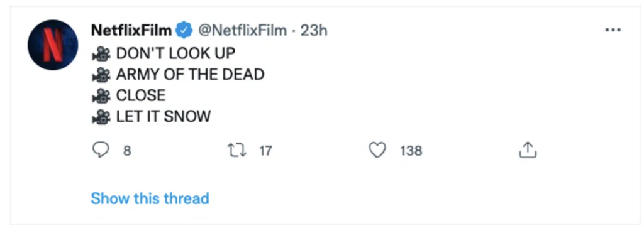This screenshot has width=644, height=233.
Task: Open the NetflixFilm profile avatar
Action: pos(53,45)
